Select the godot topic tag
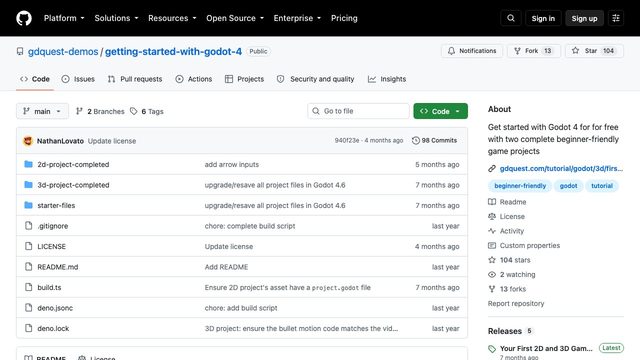This screenshot has height=360, width=640. pos(568,186)
